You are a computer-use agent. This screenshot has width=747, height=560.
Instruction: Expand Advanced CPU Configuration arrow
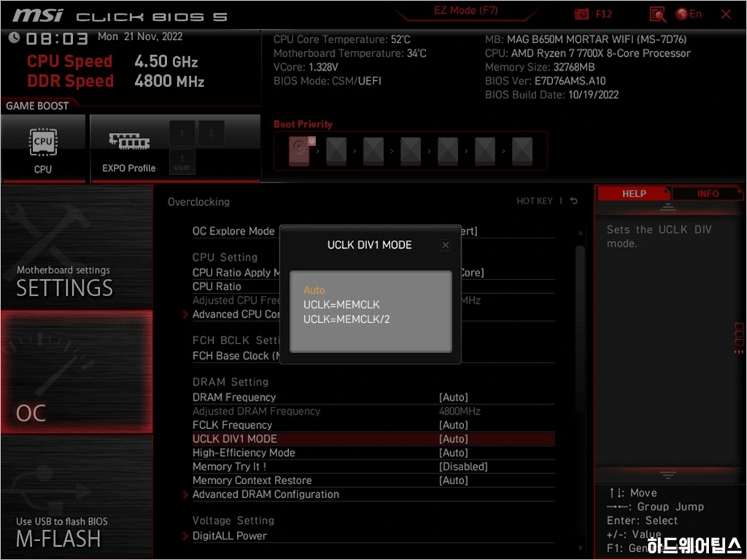pyautogui.click(x=185, y=314)
